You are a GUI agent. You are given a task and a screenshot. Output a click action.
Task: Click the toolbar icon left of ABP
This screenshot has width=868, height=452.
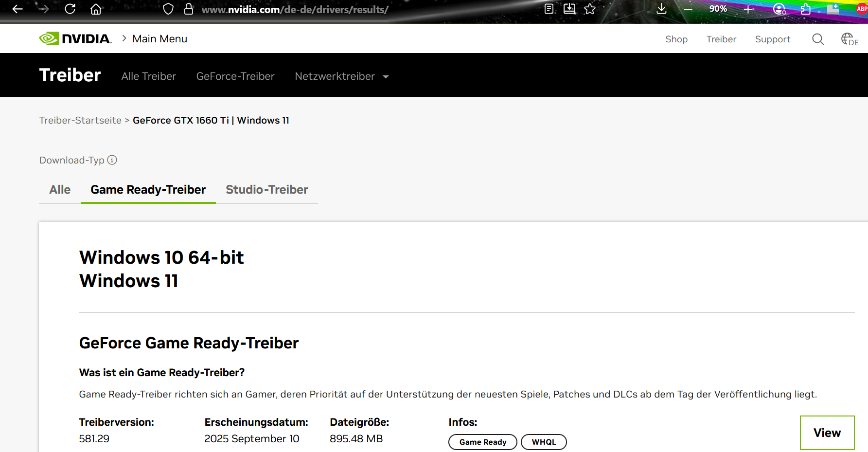pos(833,9)
